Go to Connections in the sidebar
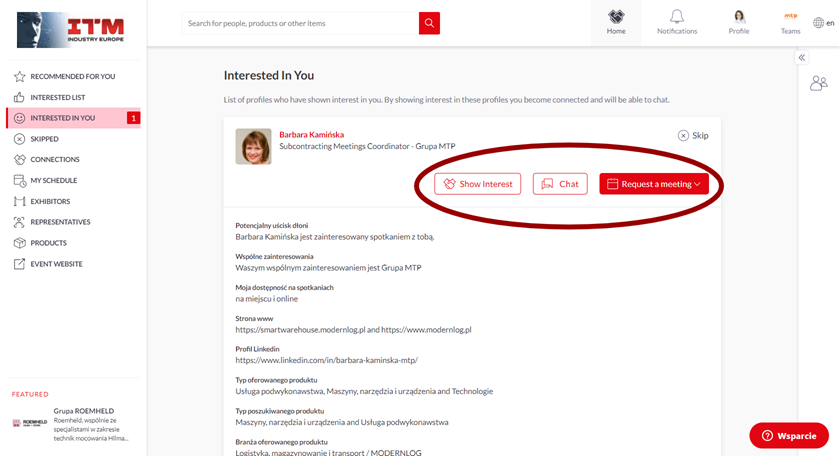Screen dimensions: 840x456 point(54,159)
